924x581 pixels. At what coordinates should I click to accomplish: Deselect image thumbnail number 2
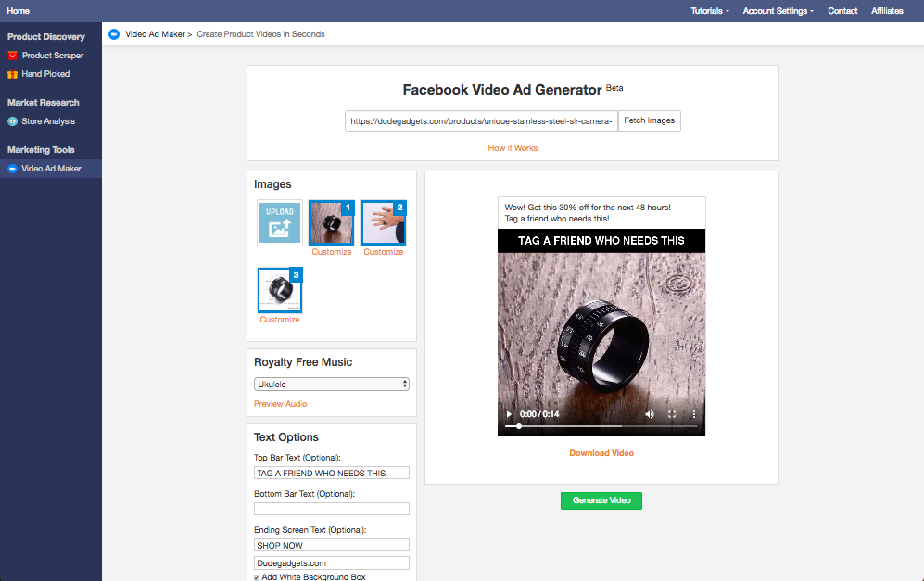tap(382, 223)
